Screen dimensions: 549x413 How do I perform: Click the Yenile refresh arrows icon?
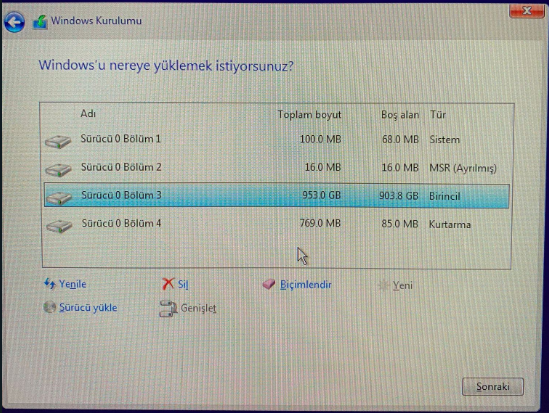point(50,284)
